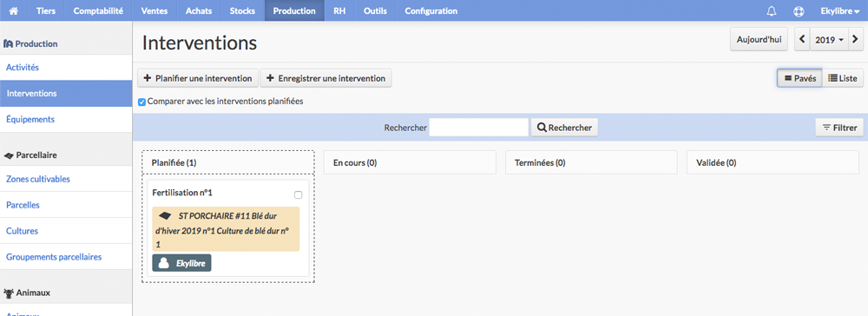Click the parcel icon in Fertilisation card

pos(165,215)
